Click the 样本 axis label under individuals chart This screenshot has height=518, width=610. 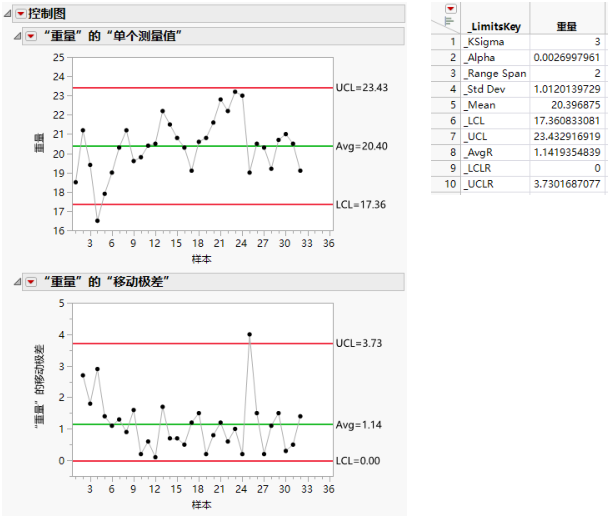click(x=202, y=259)
